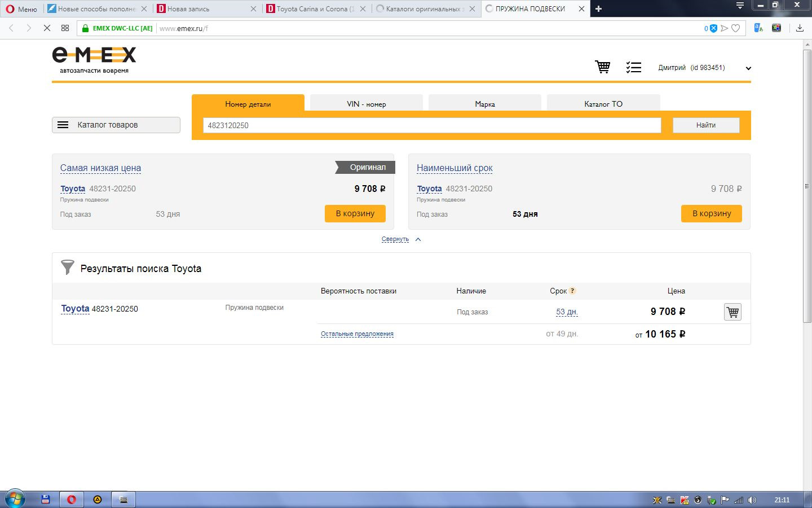Click the yellow circle app in the taskbar

click(98, 500)
